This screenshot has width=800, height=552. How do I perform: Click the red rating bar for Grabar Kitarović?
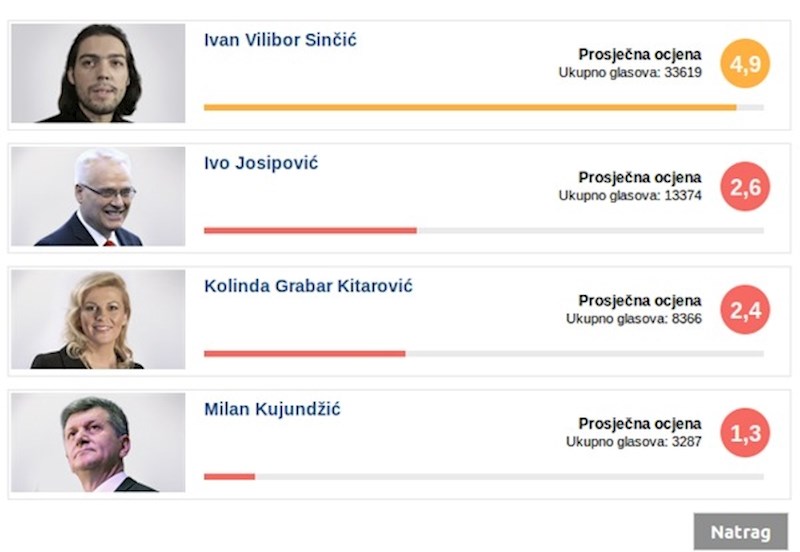(304, 353)
